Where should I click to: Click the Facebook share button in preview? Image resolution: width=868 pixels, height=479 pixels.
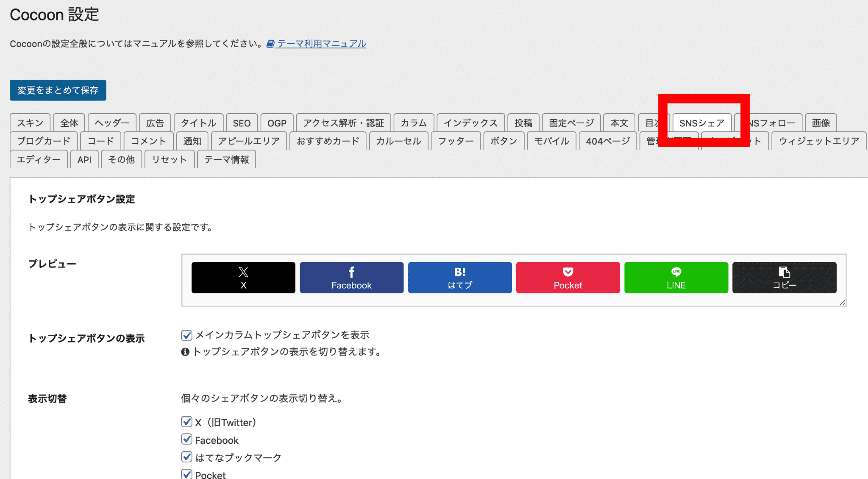point(351,278)
